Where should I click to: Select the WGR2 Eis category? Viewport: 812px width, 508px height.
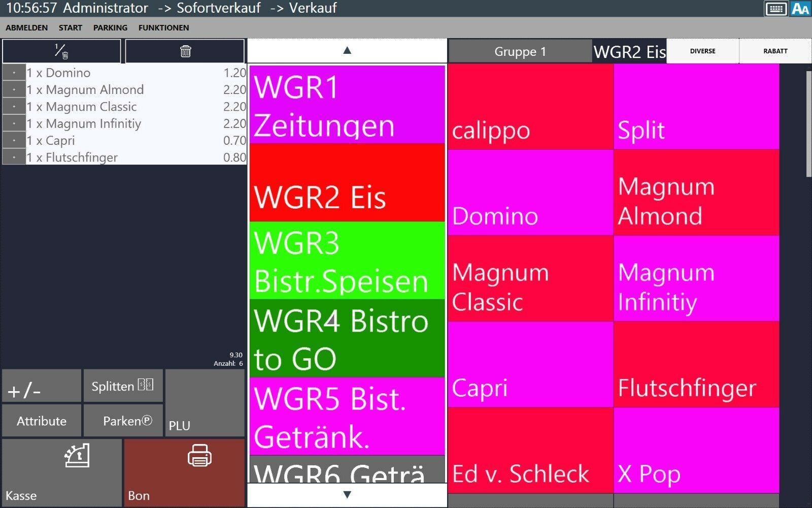click(347, 182)
